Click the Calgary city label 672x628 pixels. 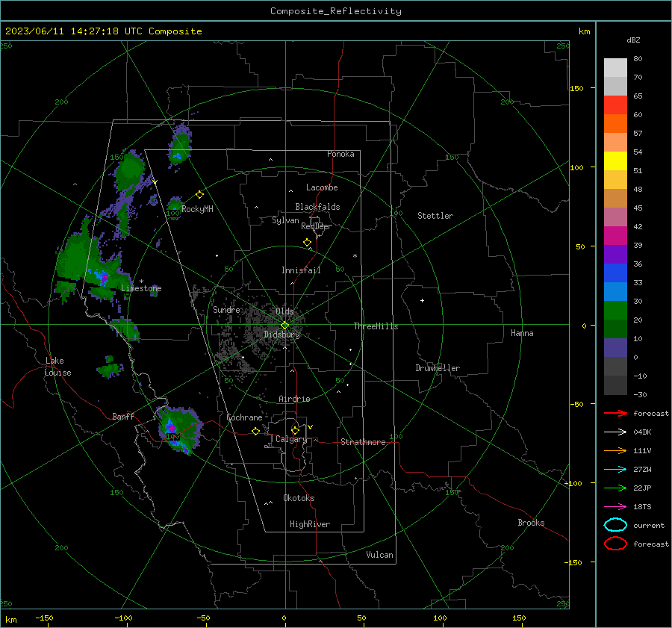(291, 439)
